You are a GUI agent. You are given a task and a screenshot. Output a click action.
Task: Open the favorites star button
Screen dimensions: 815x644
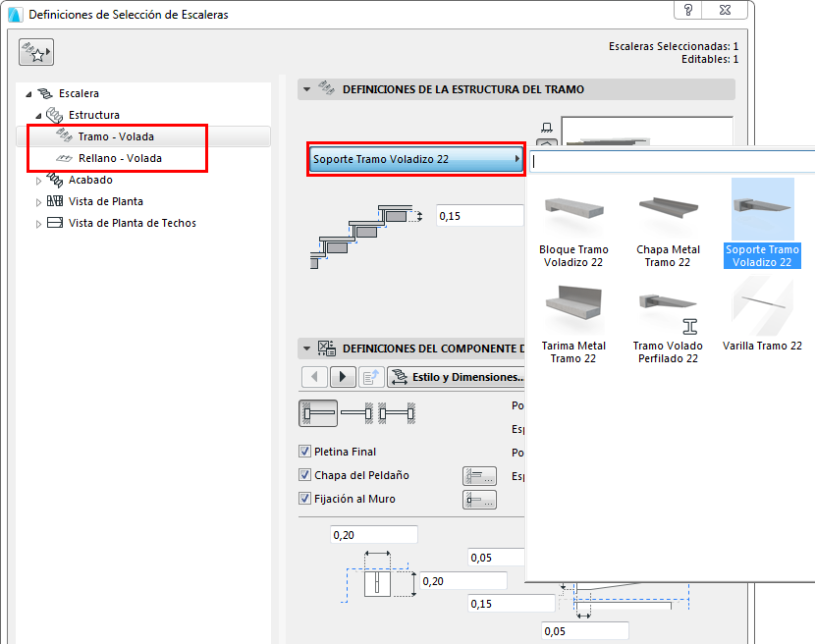[36, 52]
